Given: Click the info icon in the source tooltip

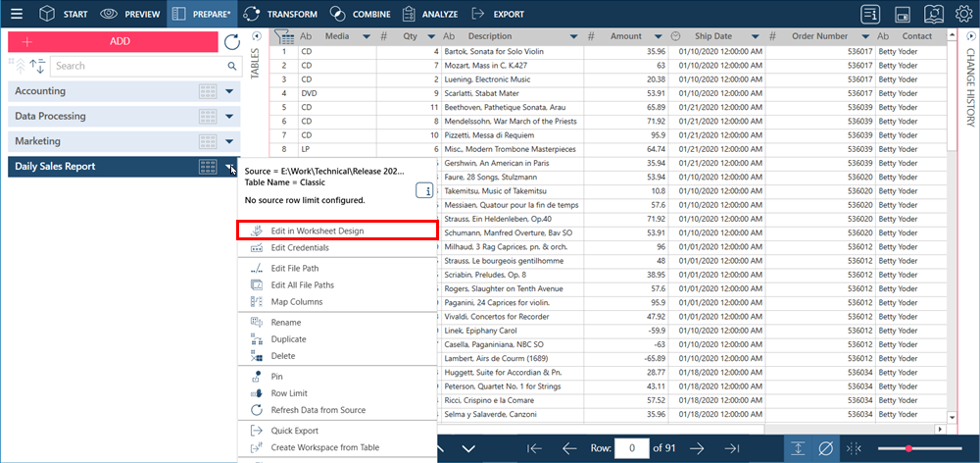Looking at the screenshot, I should [x=424, y=190].
